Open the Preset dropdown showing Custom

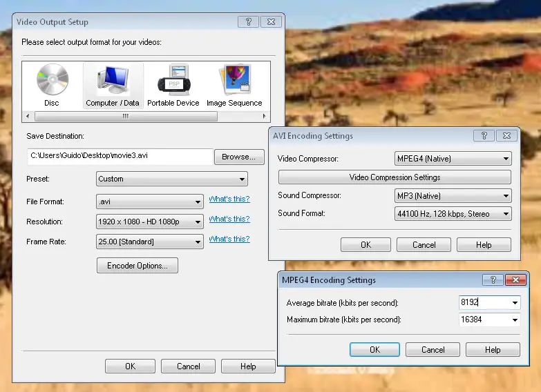172,179
